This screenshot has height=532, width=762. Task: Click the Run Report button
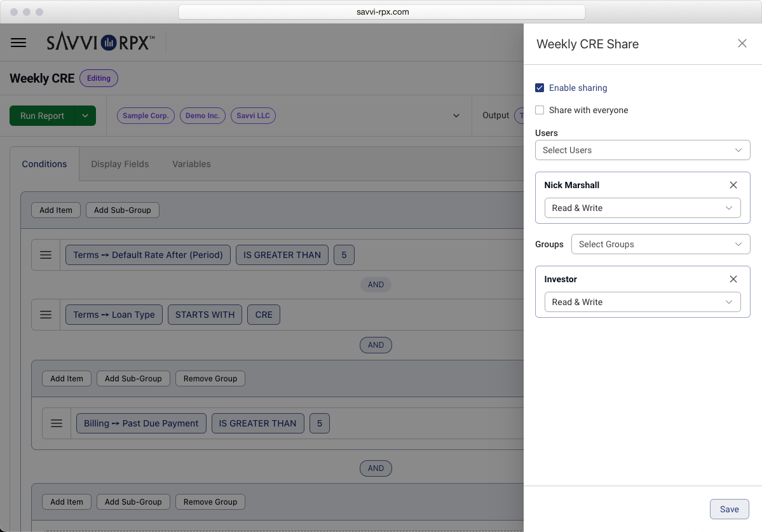point(42,116)
